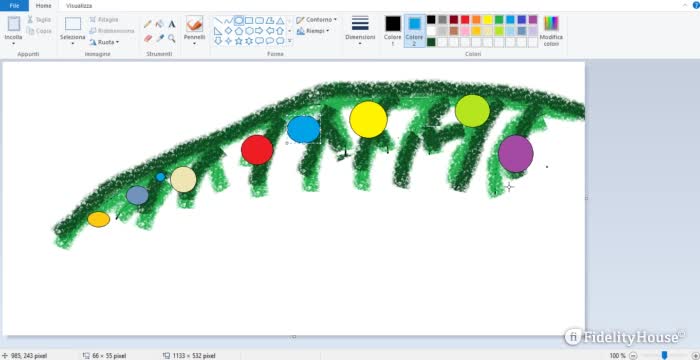Click the Incolla paste icon

14,24
